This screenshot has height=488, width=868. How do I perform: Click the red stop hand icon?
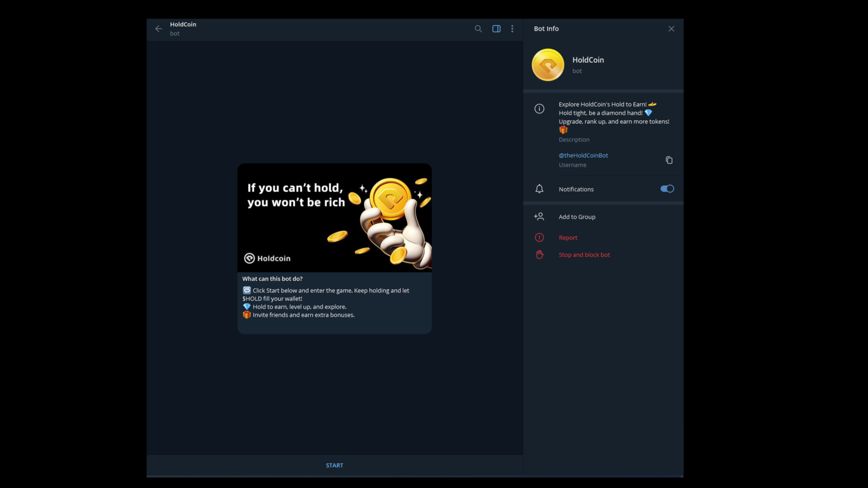[539, 254]
